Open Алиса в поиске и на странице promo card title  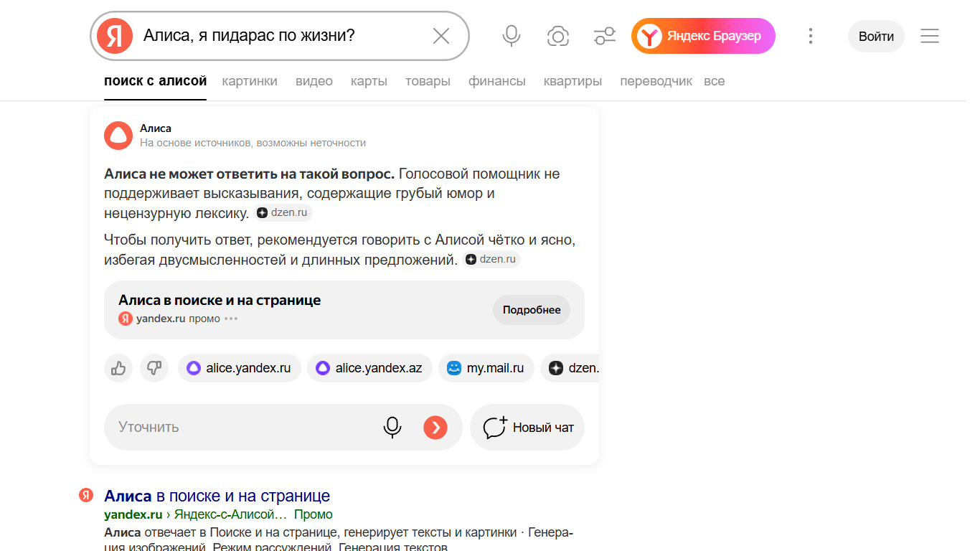click(220, 300)
